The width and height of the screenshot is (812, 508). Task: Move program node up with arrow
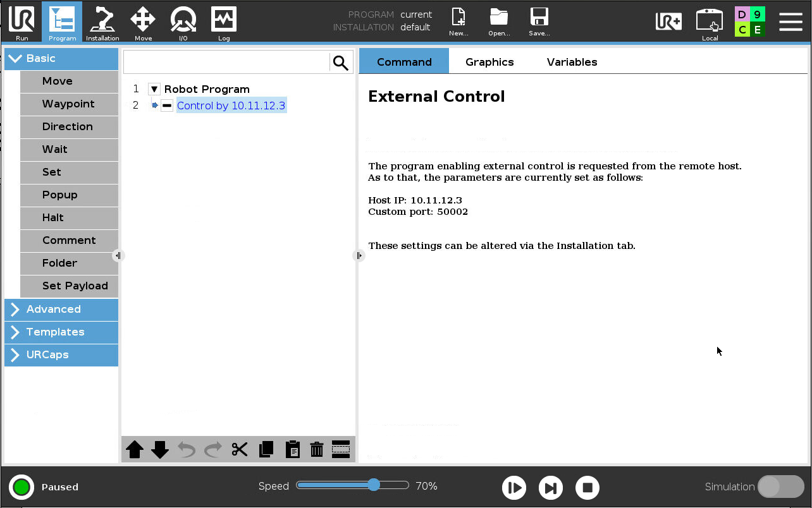pos(135,449)
